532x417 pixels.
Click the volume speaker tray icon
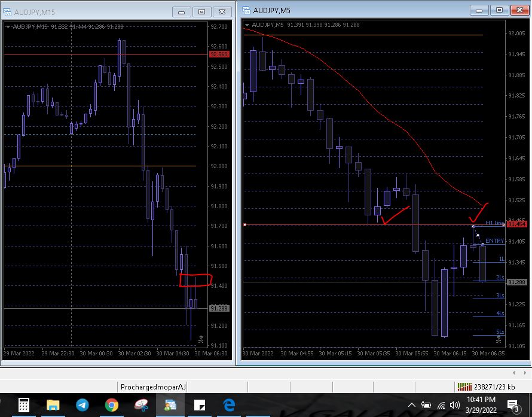[x=455, y=405]
